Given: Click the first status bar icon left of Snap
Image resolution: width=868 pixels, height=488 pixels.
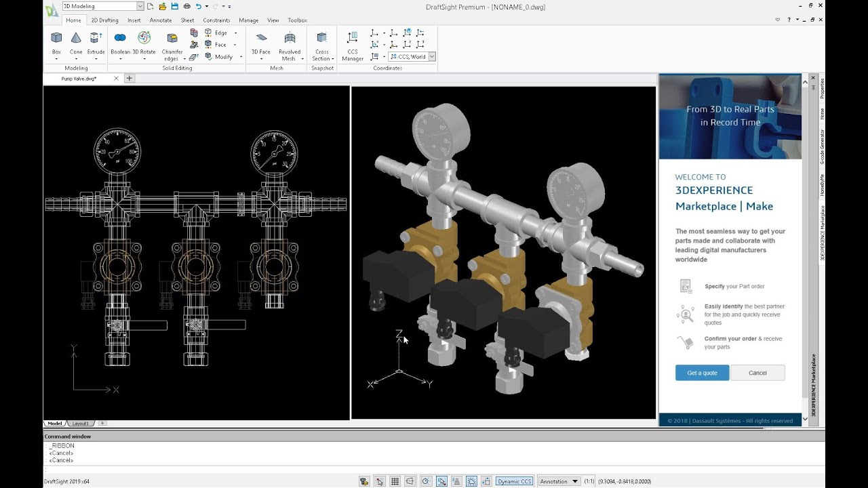Looking at the screenshot, I should coord(365,481).
